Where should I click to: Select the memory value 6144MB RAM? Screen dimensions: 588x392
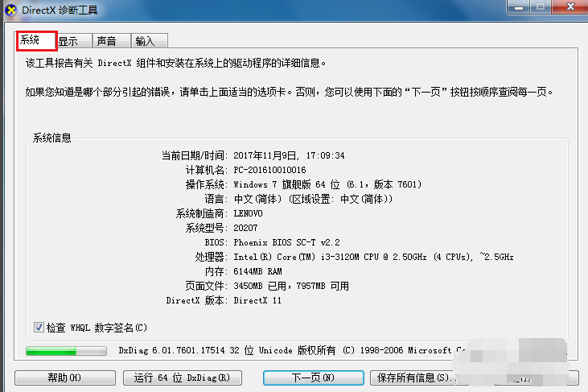[x=257, y=271]
